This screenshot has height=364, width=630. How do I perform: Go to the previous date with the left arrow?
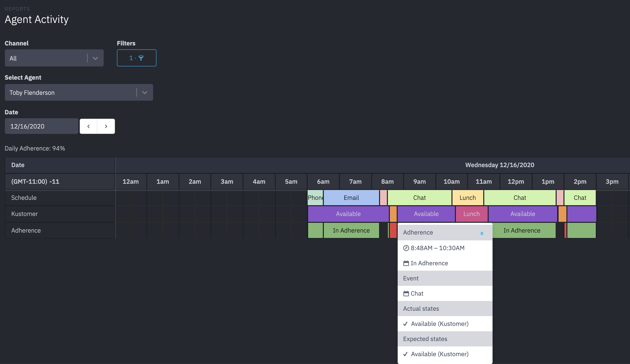pyautogui.click(x=89, y=126)
